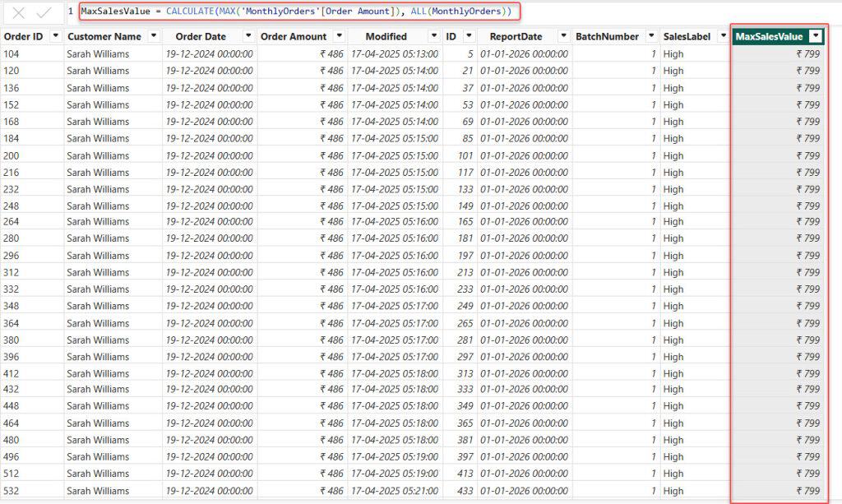Open the ID column dropdown

coord(469,36)
